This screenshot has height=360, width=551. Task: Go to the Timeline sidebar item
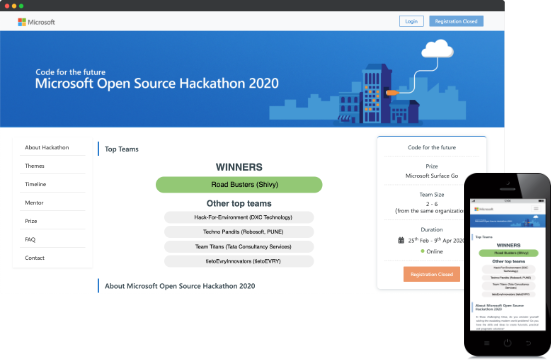tap(35, 184)
